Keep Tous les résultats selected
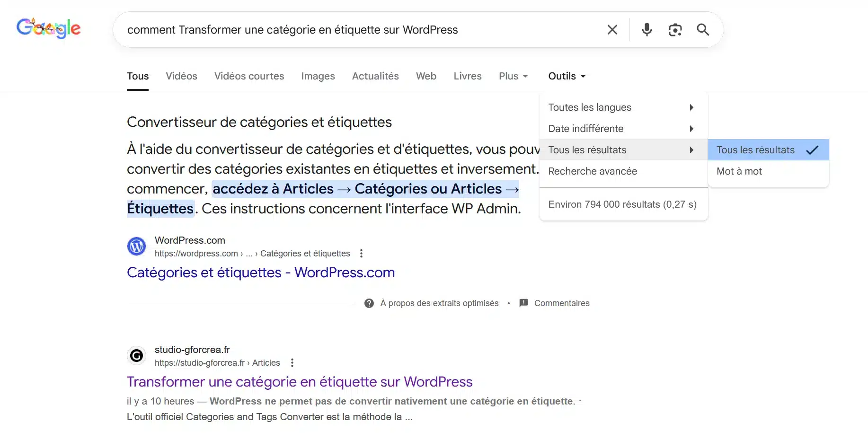 [755, 150]
